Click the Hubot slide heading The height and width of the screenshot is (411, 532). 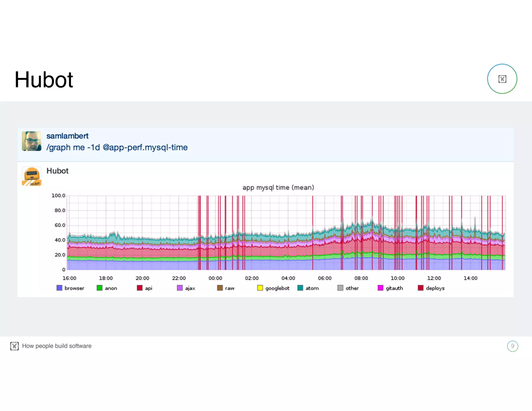tap(44, 80)
